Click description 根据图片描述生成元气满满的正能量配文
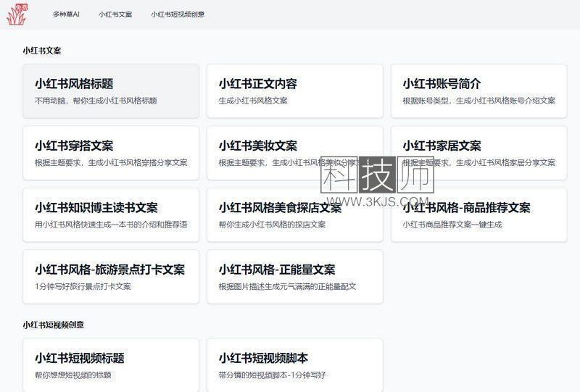Screen dimensions: 580x392 tap(287, 286)
